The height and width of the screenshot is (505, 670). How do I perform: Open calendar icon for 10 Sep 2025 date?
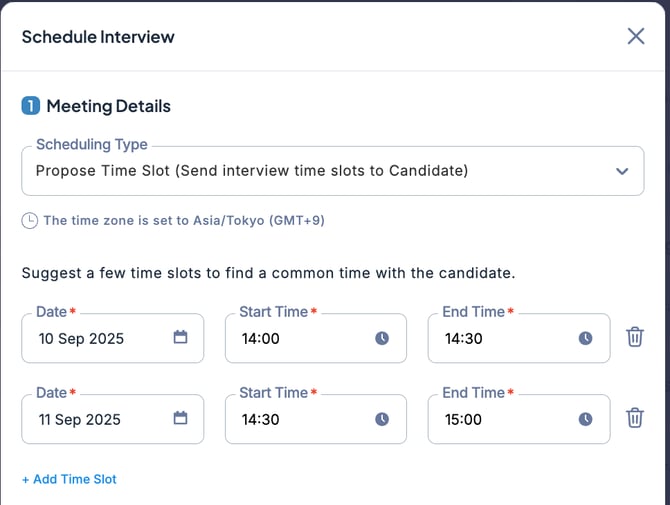[x=180, y=338]
